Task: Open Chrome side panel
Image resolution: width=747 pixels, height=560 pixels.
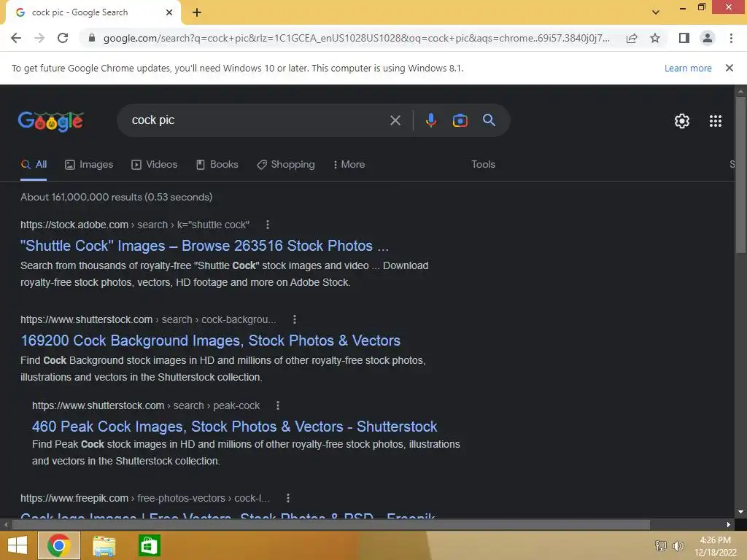Action: [x=684, y=38]
